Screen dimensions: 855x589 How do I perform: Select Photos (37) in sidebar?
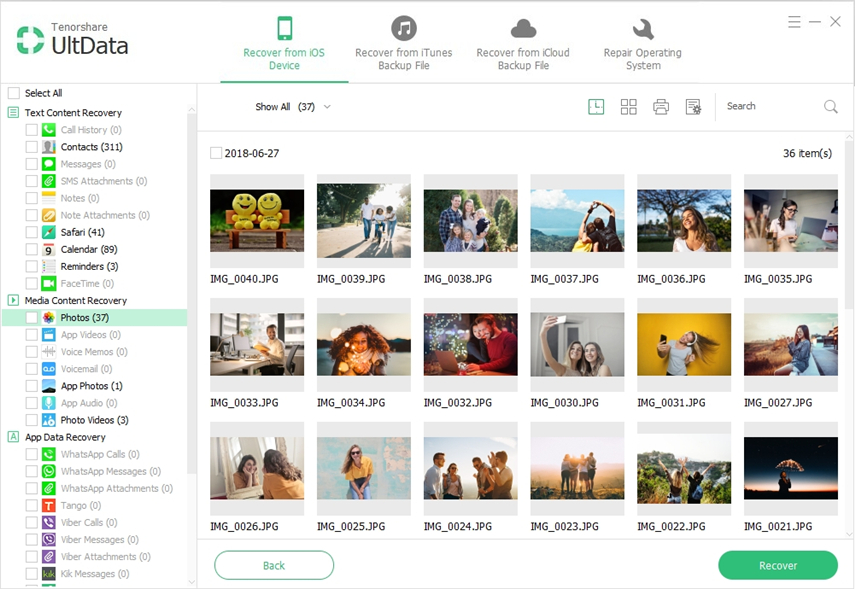95,317
